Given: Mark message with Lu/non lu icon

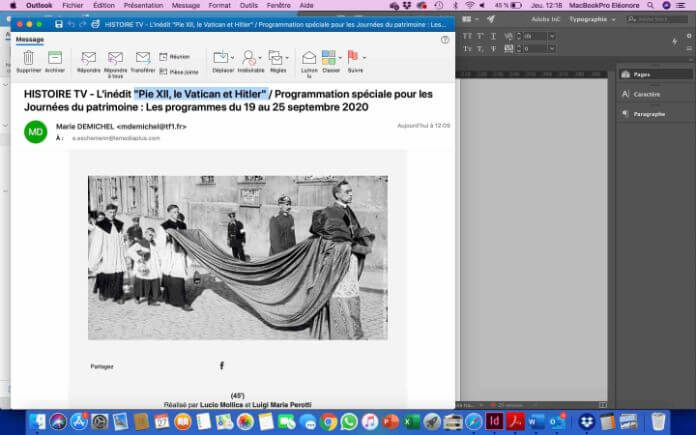Looking at the screenshot, I should click(x=309, y=58).
